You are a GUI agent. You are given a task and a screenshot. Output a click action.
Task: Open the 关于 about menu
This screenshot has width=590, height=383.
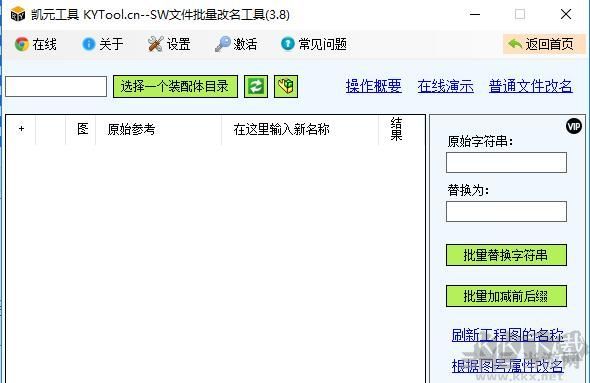pyautogui.click(x=102, y=44)
